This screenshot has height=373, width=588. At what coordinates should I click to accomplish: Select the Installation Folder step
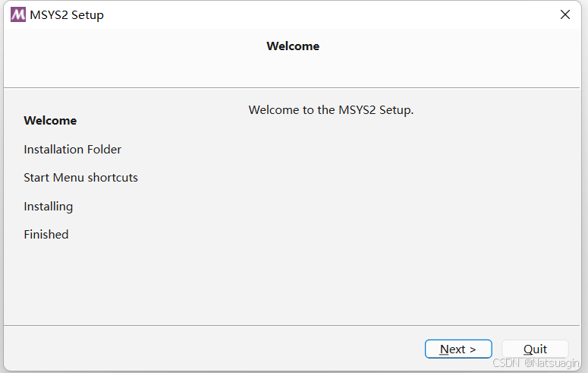point(72,150)
